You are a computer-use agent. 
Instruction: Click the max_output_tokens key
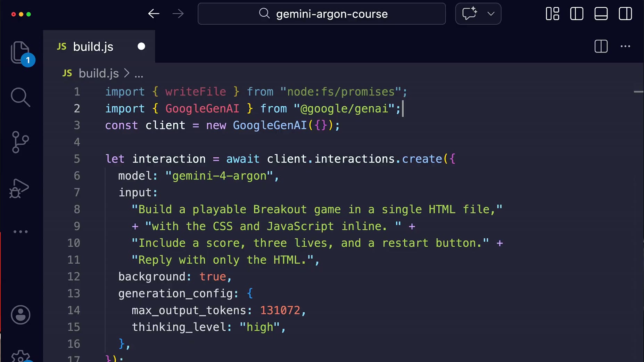pos(189,310)
